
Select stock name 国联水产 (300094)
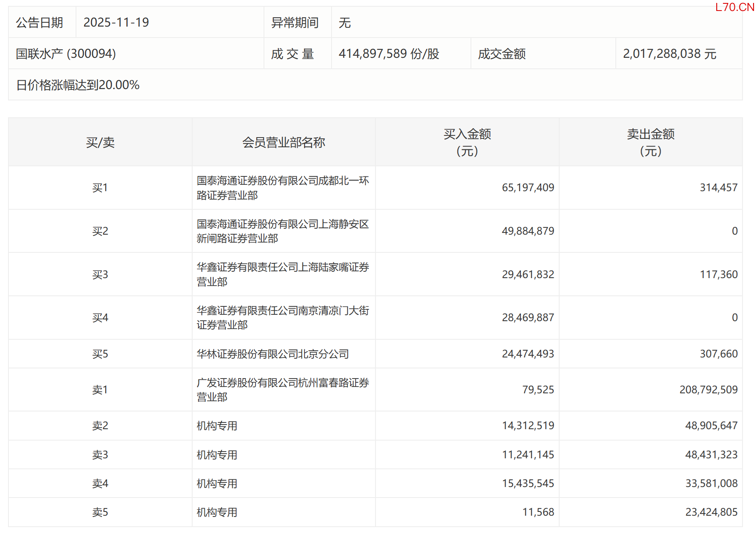coord(66,54)
